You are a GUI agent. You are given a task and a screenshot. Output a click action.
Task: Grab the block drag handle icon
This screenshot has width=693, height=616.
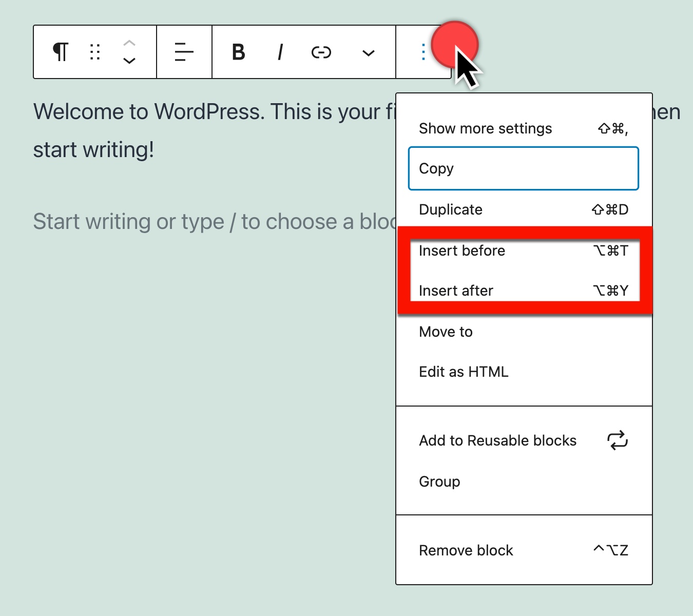(95, 52)
